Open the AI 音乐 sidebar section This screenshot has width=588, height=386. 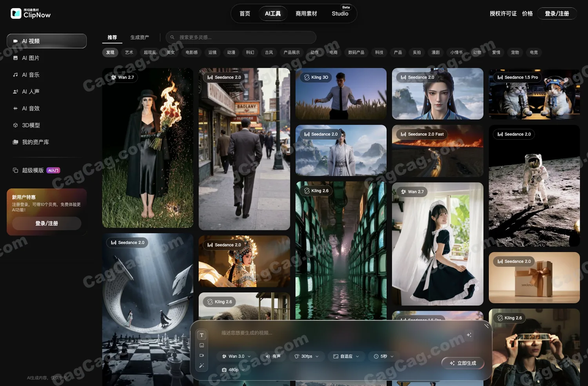pyautogui.click(x=47, y=75)
